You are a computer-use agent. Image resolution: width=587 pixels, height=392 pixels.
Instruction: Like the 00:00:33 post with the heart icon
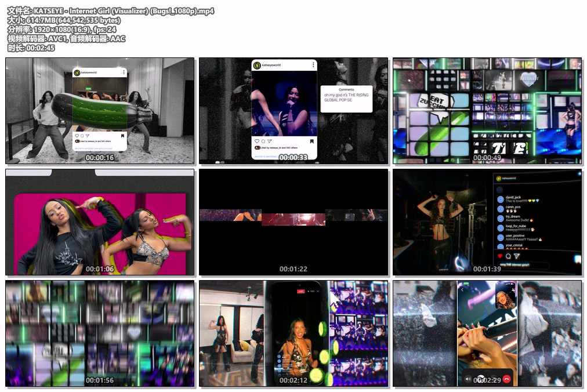tap(257, 141)
